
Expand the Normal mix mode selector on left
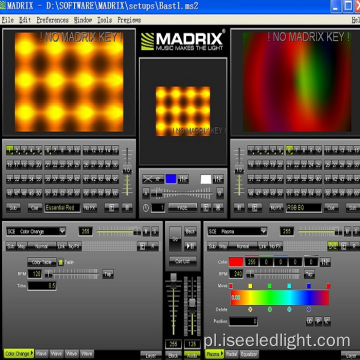(42, 246)
